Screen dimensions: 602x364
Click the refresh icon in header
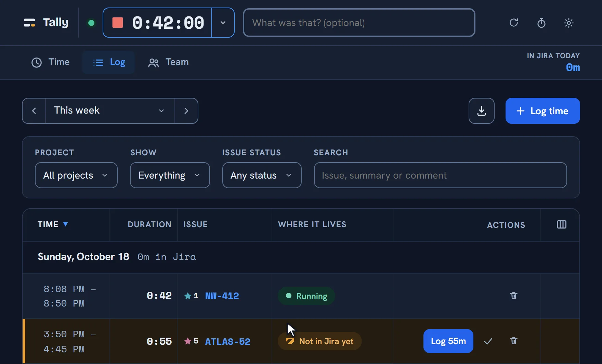tap(514, 23)
